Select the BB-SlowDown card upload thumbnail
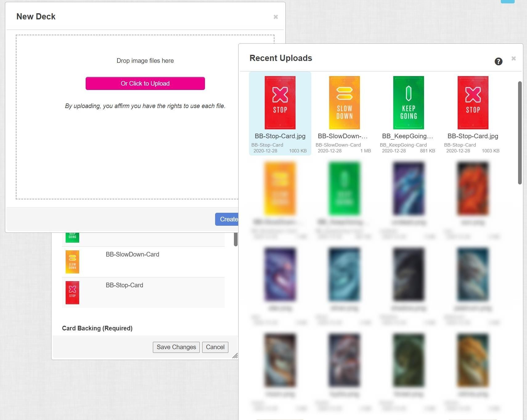 [x=344, y=103]
